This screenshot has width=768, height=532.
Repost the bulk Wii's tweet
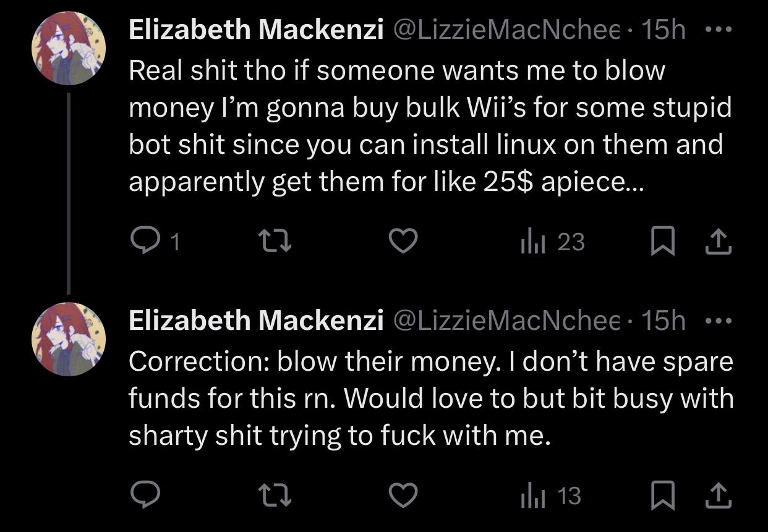point(274,242)
